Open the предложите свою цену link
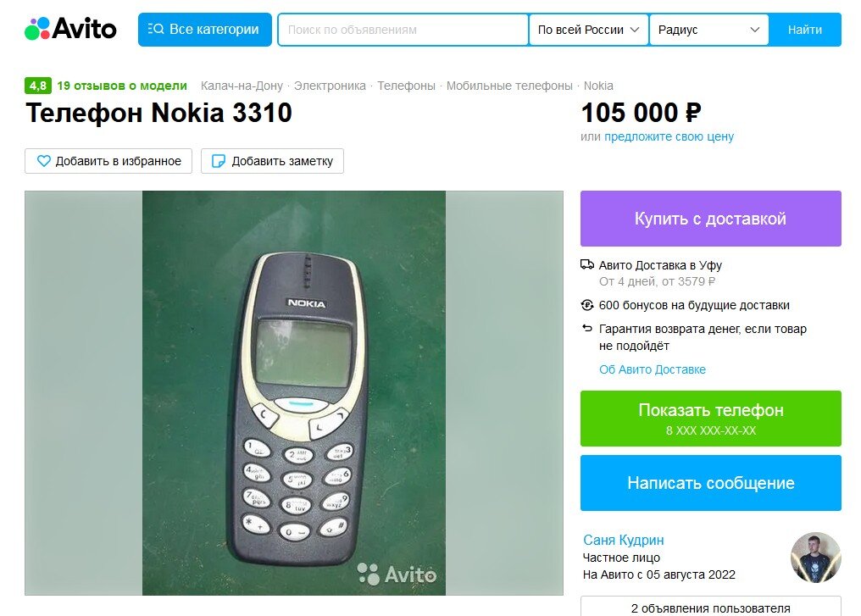Viewport: 861px width, 616px height. pos(669,136)
